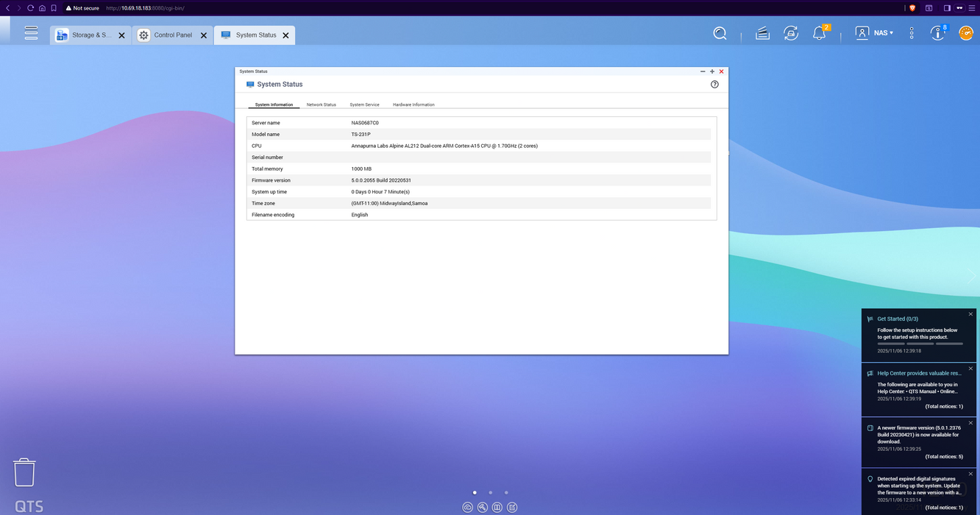Click the info icon with badge 8
This screenshot has width=980, height=515.
937,33
